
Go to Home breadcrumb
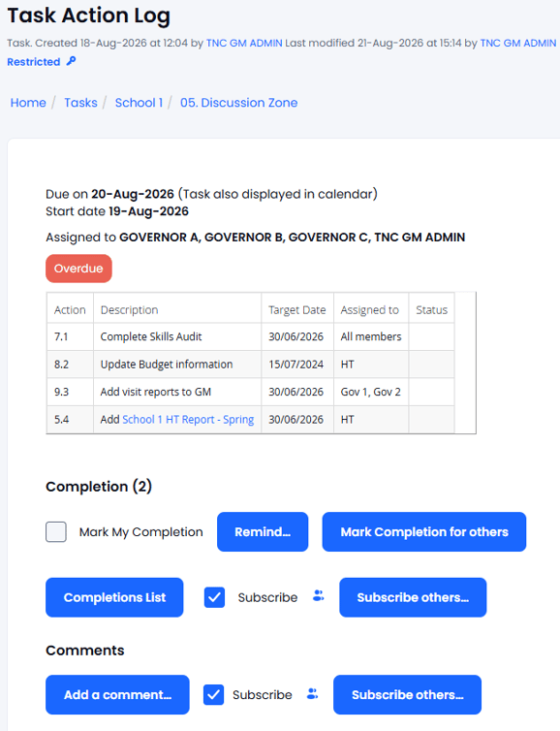click(x=28, y=103)
